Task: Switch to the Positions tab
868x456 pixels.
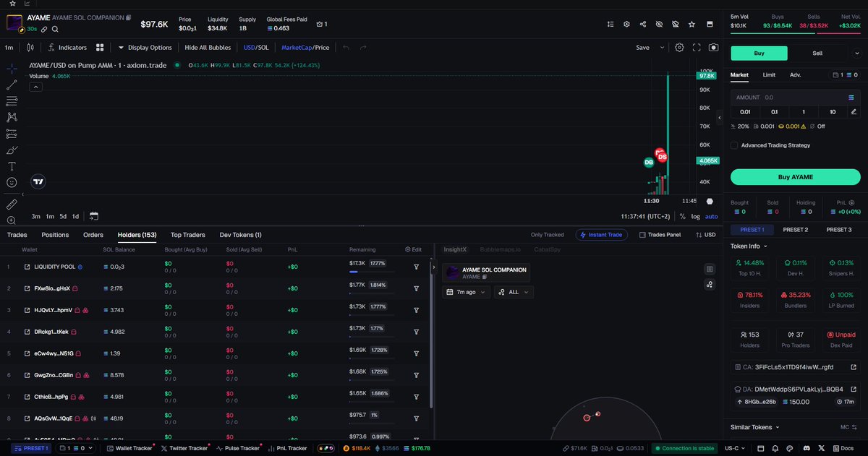Action: pyautogui.click(x=55, y=235)
